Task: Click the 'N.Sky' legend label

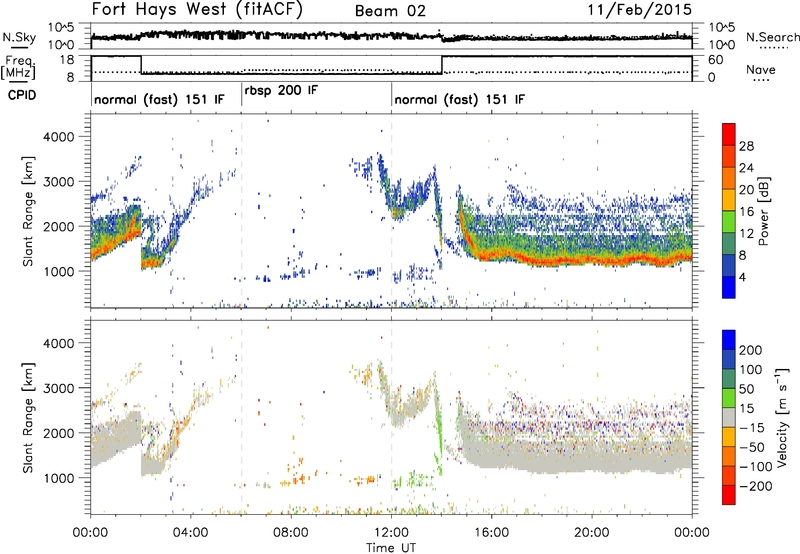Action: 19,37
